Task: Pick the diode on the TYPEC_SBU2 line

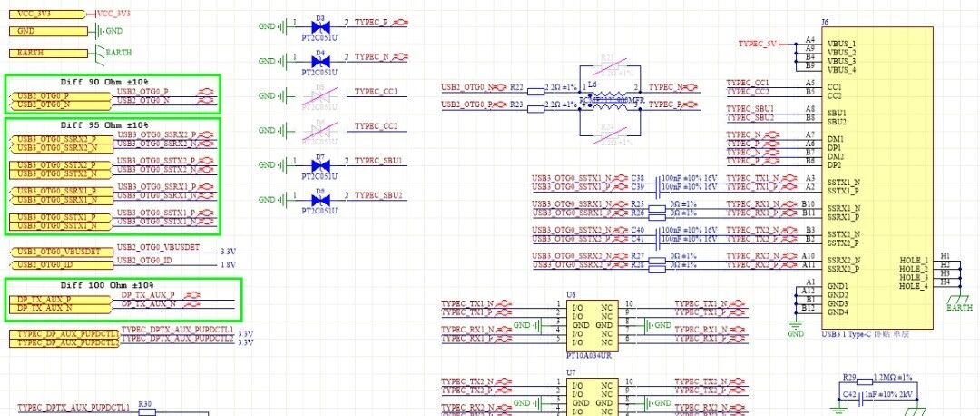Action: click(320, 200)
